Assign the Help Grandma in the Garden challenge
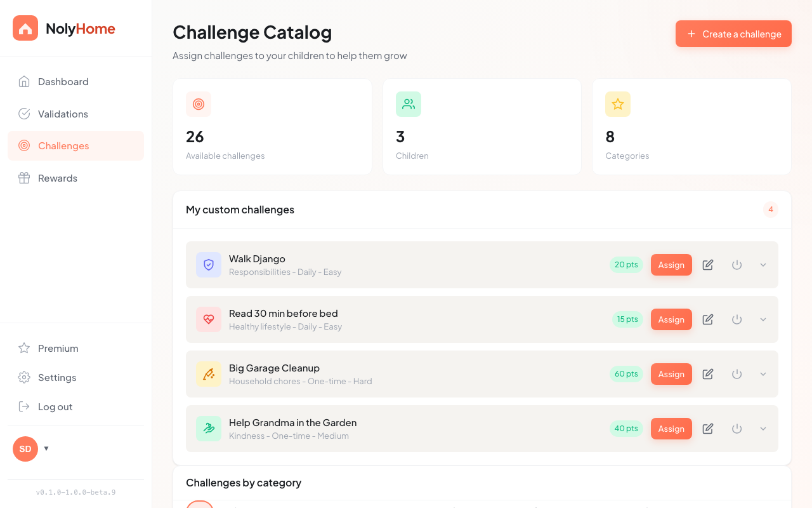 pos(671,429)
